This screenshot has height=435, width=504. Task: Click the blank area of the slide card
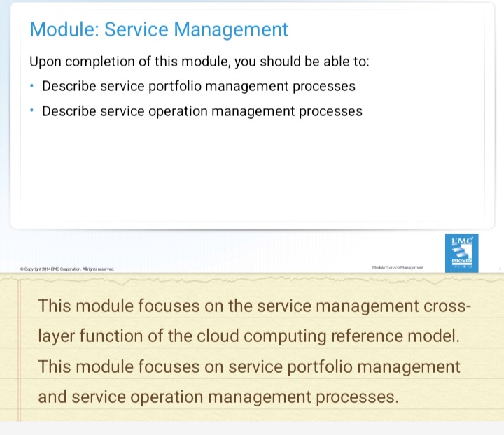click(252, 175)
